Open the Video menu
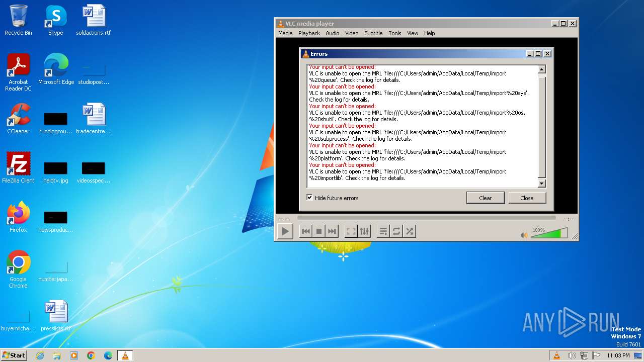 pyautogui.click(x=352, y=33)
